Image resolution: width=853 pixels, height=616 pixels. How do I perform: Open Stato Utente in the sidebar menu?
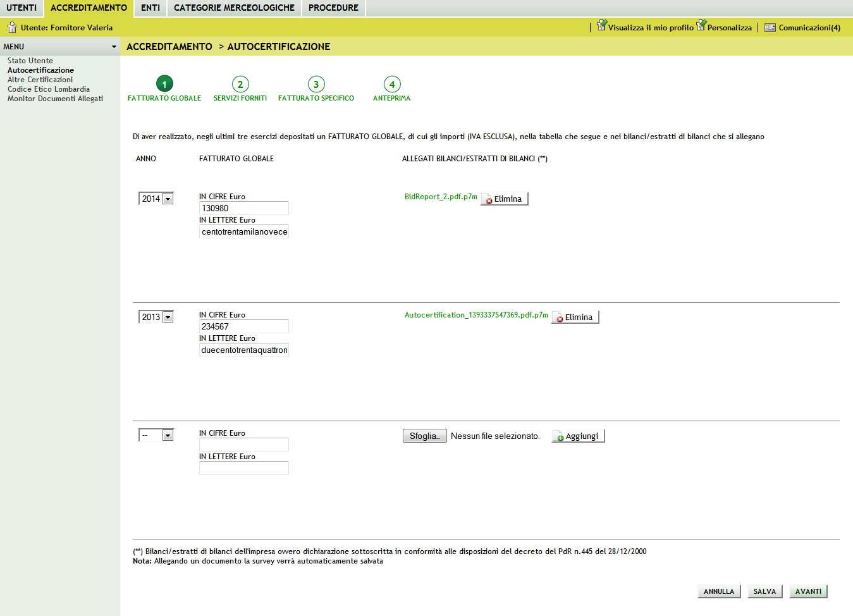click(30, 61)
